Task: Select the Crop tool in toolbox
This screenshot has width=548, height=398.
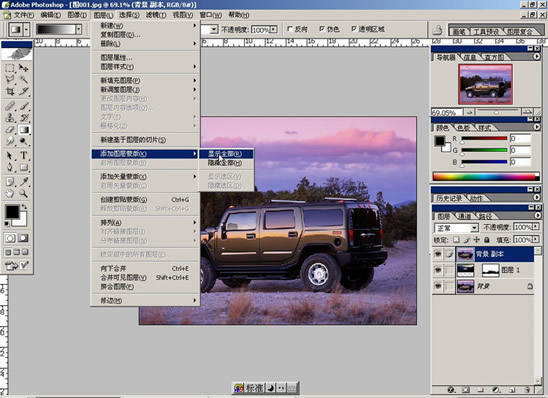Action: tap(10, 92)
